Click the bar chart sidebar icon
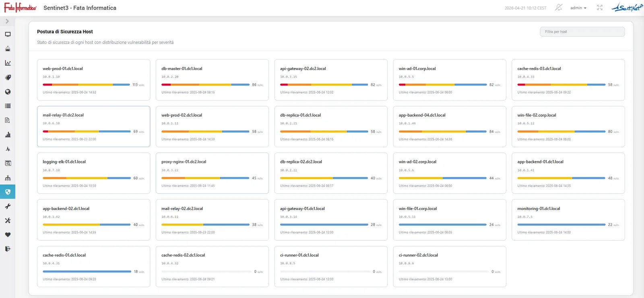This screenshot has width=644, height=298. coord(8,135)
